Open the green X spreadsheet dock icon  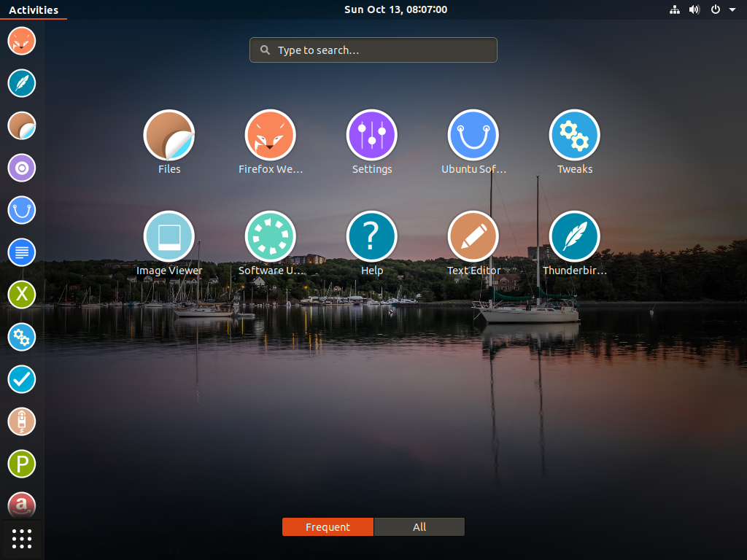(x=21, y=295)
